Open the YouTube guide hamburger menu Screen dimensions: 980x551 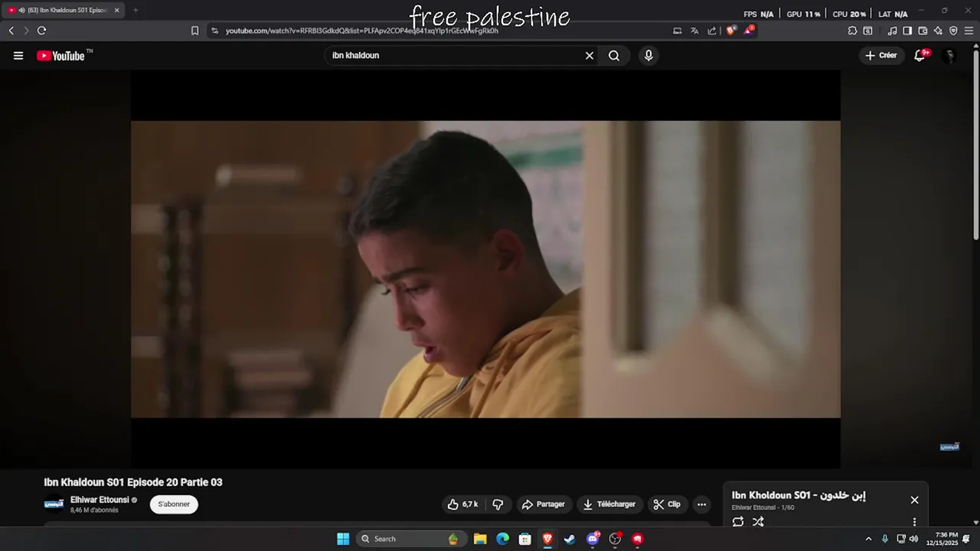[18, 55]
